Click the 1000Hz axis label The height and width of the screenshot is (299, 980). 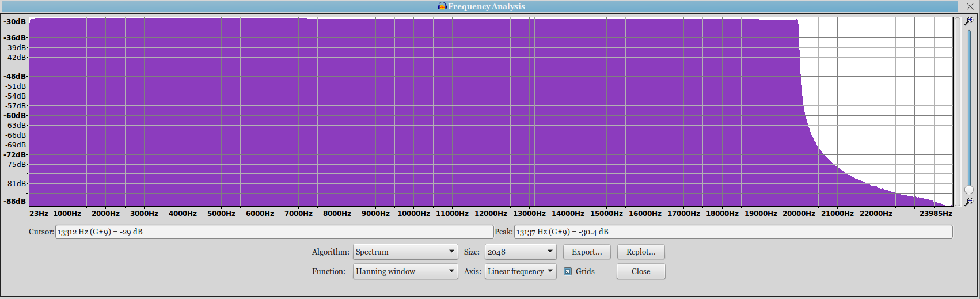pyautogui.click(x=67, y=213)
